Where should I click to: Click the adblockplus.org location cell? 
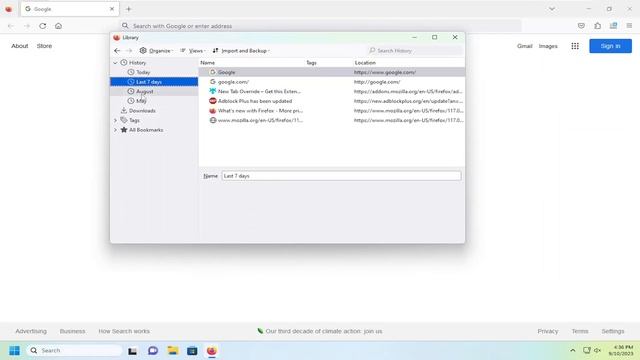tap(408, 101)
